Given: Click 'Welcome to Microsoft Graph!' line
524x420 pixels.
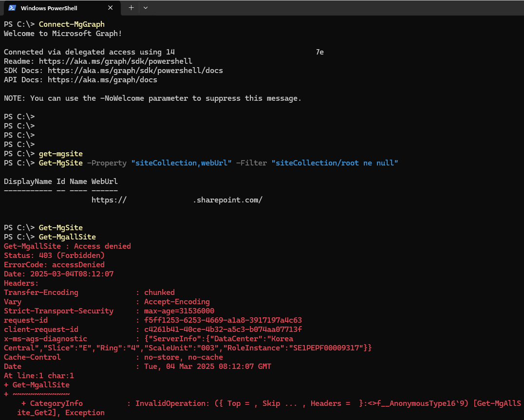Looking at the screenshot, I should [x=63, y=34].
